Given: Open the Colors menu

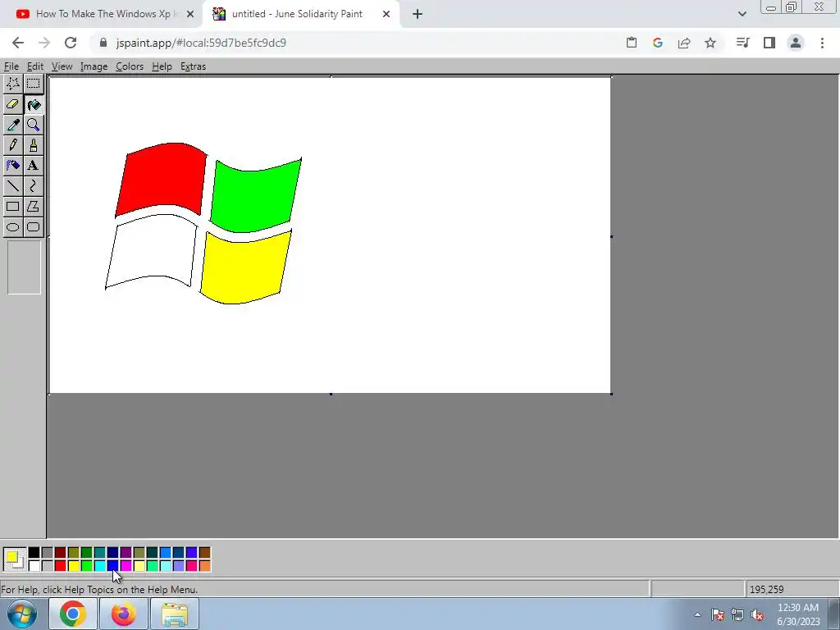Looking at the screenshot, I should 130,66.
